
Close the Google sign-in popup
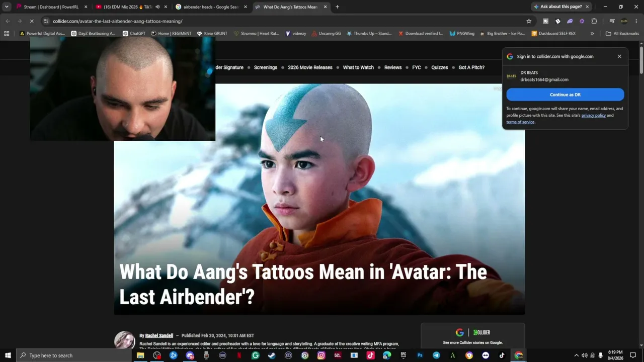point(619,56)
